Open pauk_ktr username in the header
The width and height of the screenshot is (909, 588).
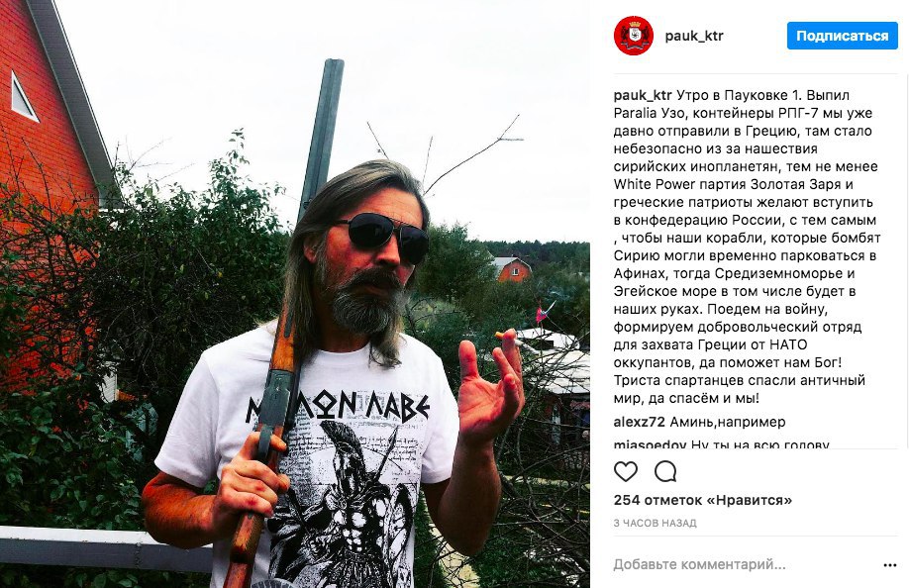(x=694, y=36)
